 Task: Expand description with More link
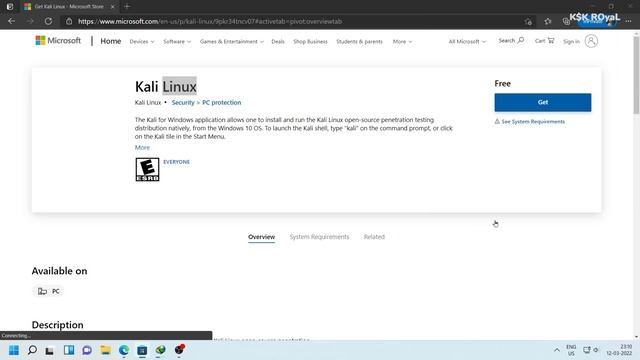click(x=142, y=147)
